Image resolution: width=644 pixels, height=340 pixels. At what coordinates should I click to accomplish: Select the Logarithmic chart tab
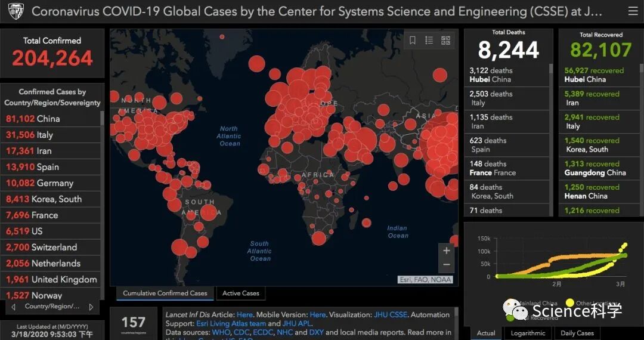528,333
